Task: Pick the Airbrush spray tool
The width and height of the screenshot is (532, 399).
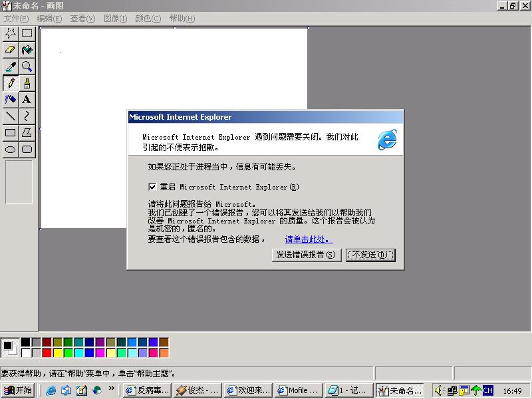Action: click(11, 100)
